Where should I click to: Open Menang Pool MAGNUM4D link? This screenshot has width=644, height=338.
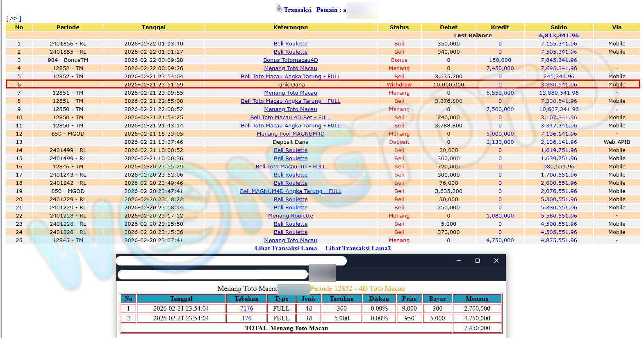point(290,134)
